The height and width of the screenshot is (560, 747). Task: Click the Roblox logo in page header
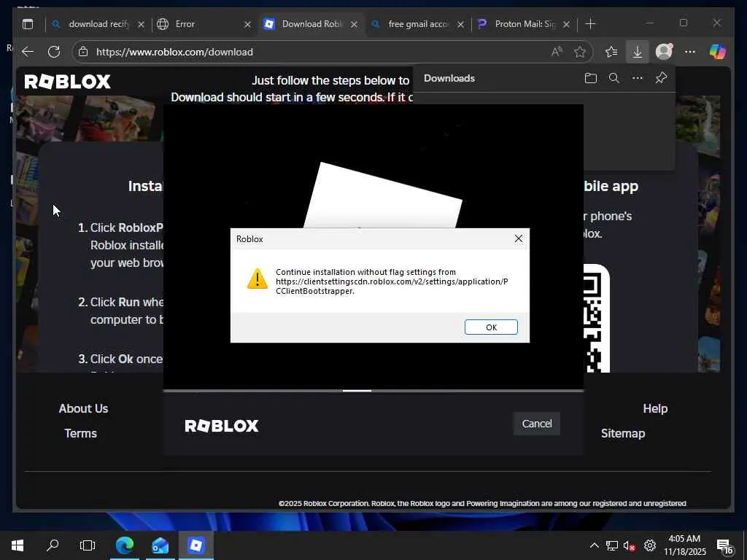click(67, 82)
